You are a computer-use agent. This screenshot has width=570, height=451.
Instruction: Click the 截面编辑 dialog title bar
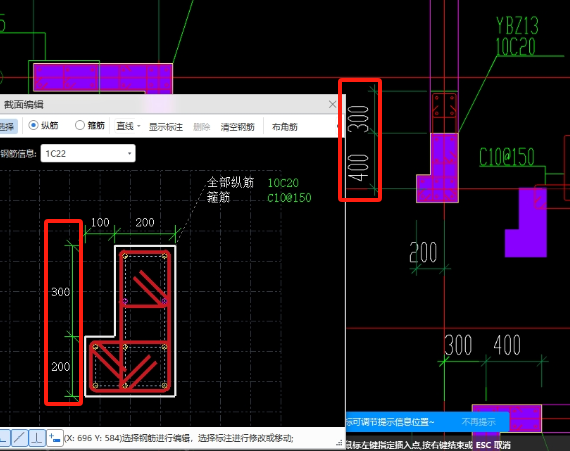pos(171,104)
